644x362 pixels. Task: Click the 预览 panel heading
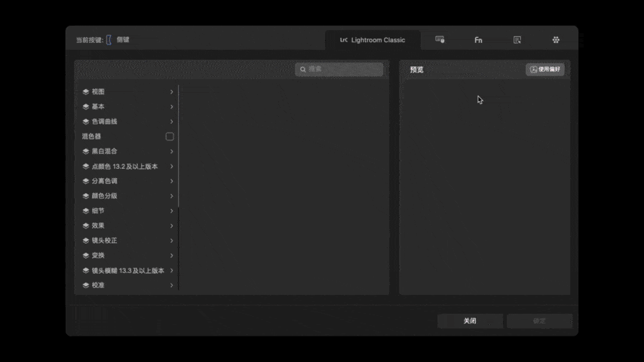(417, 69)
